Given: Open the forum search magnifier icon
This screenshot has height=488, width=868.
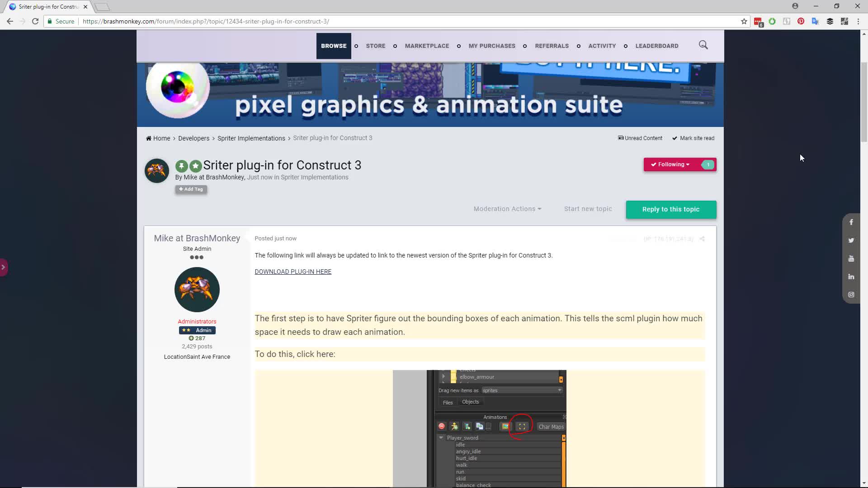Looking at the screenshot, I should [703, 45].
